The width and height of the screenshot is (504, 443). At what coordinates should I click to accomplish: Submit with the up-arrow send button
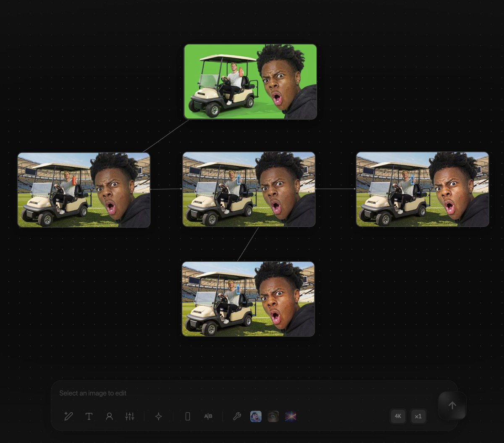[452, 405]
